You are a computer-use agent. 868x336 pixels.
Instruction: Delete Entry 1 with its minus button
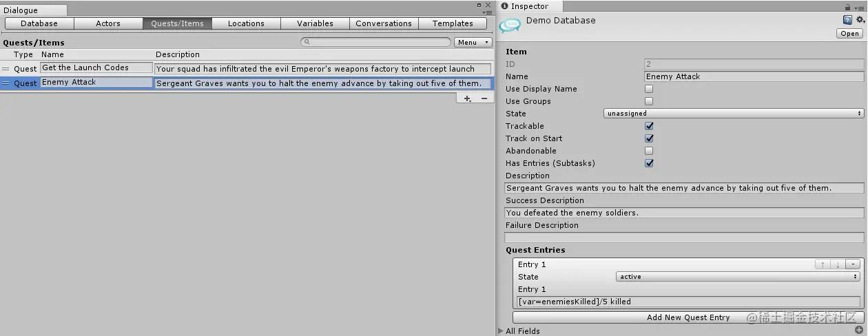(853, 264)
